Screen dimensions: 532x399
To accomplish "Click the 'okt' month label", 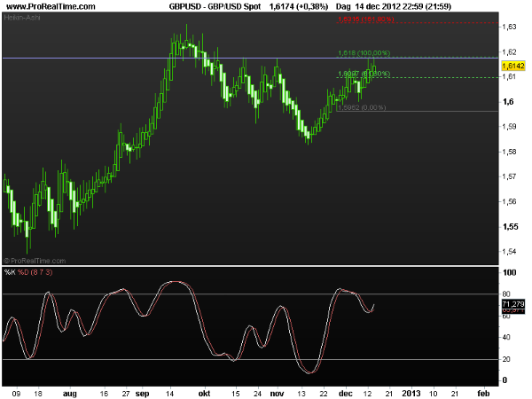I will (204, 394).
